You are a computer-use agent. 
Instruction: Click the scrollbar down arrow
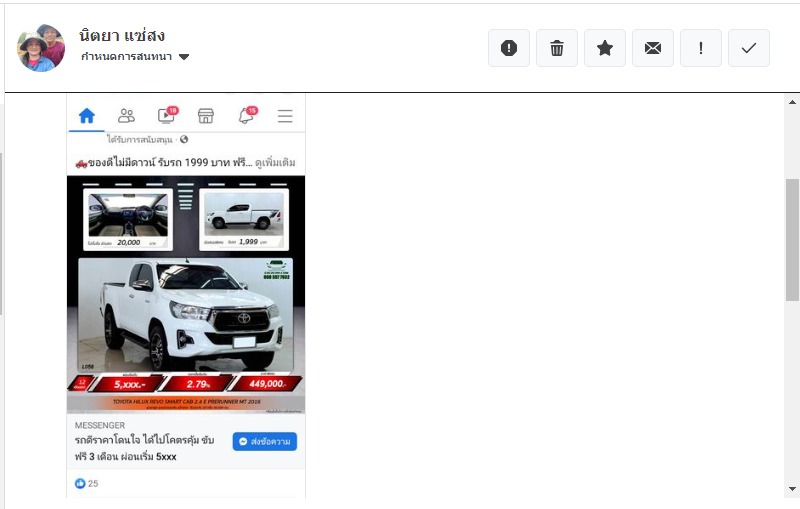(792, 489)
